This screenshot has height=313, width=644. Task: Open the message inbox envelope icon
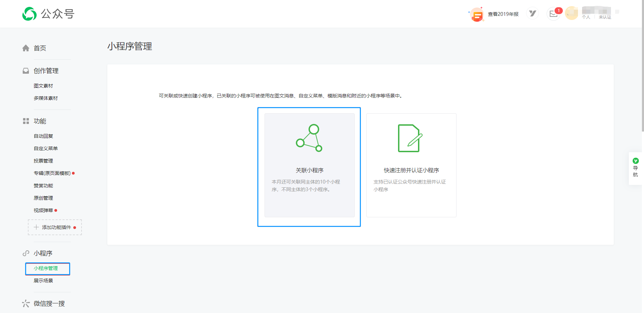[553, 14]
